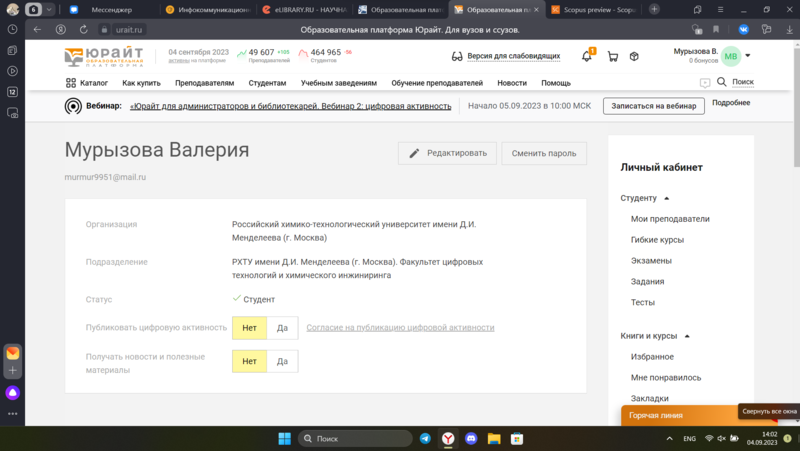Collapse the Книги и курсы section
This screenshot has height=451, width=800.
point(687,336)
